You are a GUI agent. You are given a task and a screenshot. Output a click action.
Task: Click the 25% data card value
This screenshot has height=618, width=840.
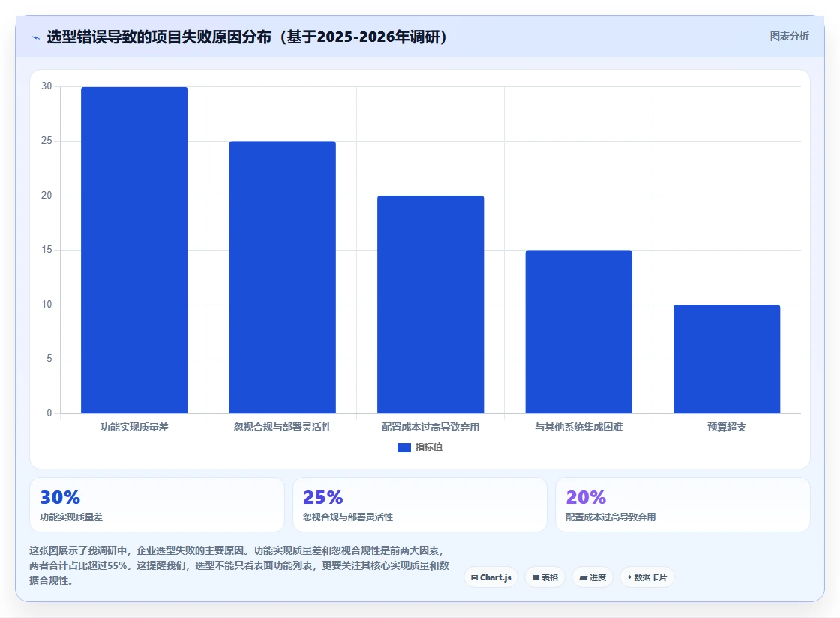(323, 497)
